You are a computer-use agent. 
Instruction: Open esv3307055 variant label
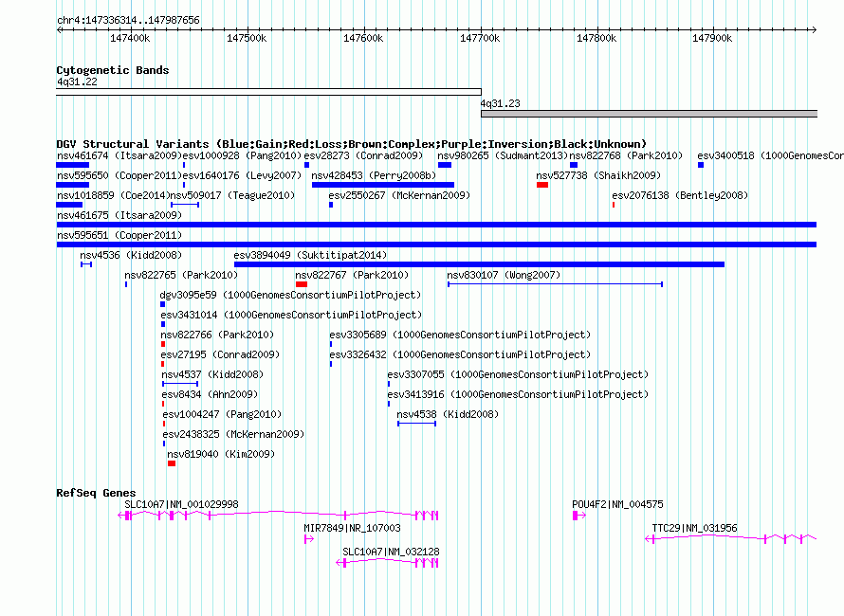click(x=518, y=375)
